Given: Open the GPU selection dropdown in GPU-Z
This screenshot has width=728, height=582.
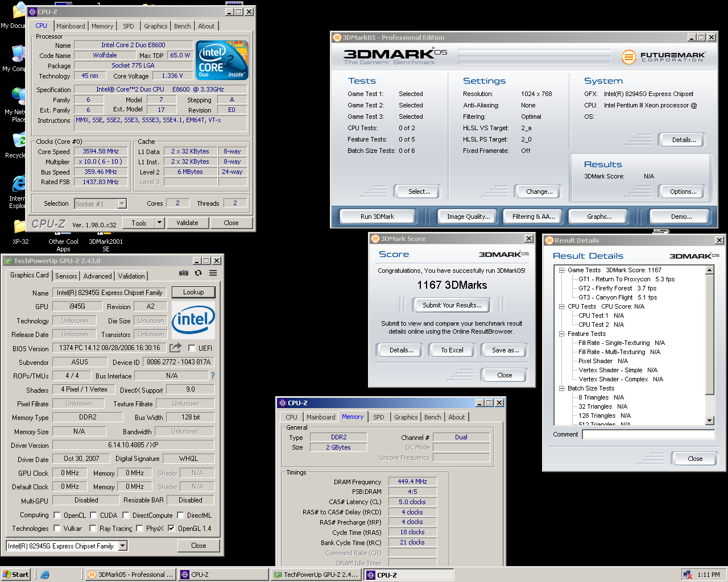Looking at the screenshot, I should [x=122, y=546].
